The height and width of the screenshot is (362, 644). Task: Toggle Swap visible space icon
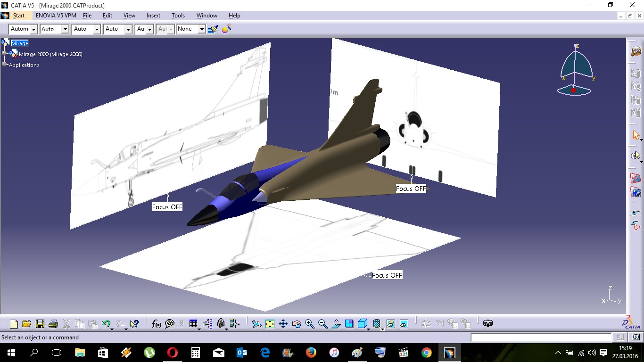point(404,324)
